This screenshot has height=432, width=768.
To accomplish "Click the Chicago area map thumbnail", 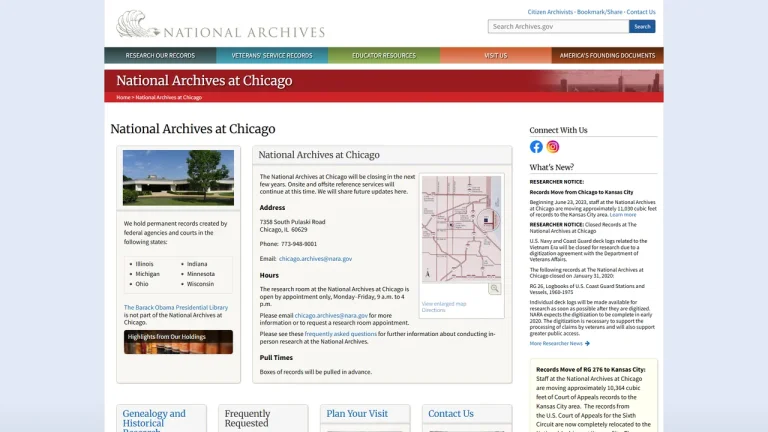I will 461,228.
